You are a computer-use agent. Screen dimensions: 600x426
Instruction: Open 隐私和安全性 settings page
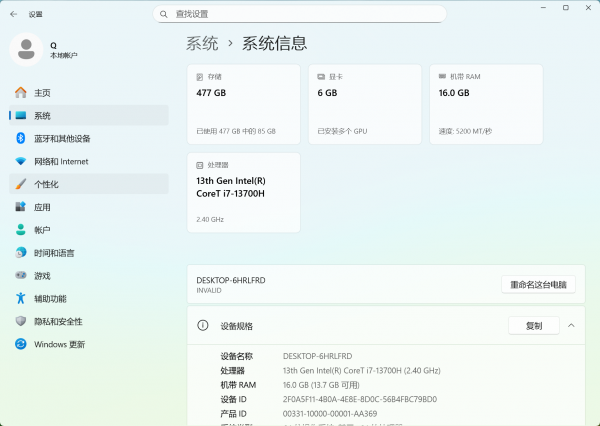click(89, 321)
